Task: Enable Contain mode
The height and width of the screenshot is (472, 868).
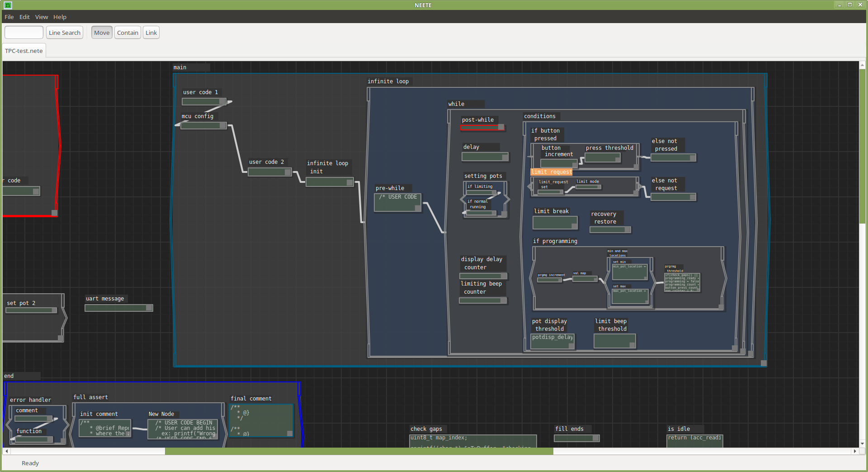Action: coord(127,32)
